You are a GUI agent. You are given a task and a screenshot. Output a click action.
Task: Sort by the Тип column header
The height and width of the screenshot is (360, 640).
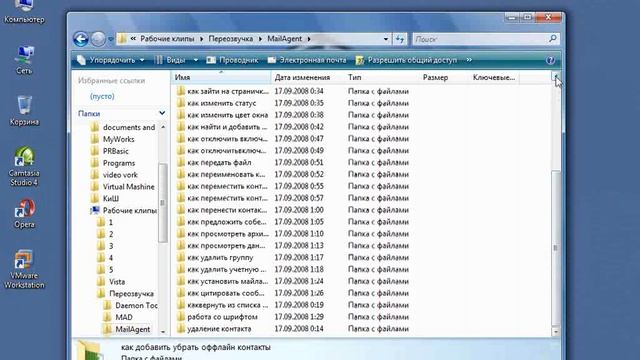click(381, 77)
